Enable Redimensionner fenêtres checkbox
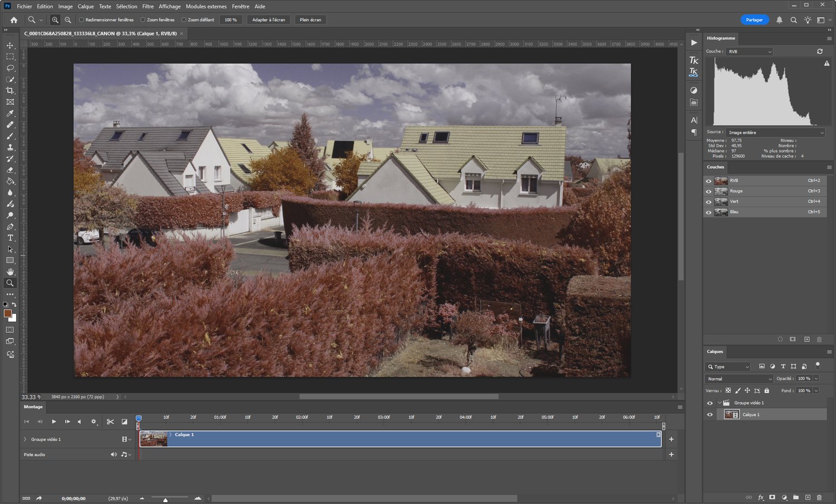This screenshot has width=836, height=504. (x=81, y=19)
